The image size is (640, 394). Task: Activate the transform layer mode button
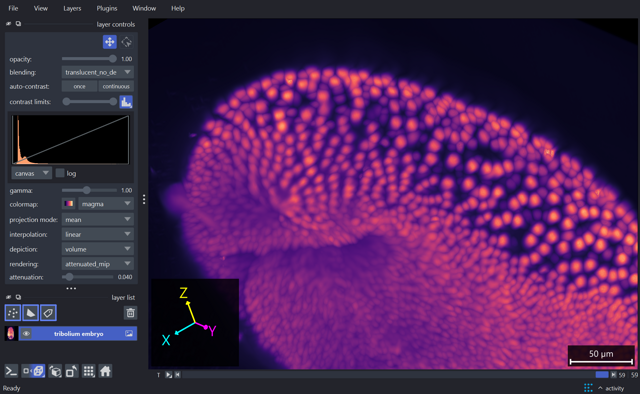pyautogui.click(x=127, y=42)
